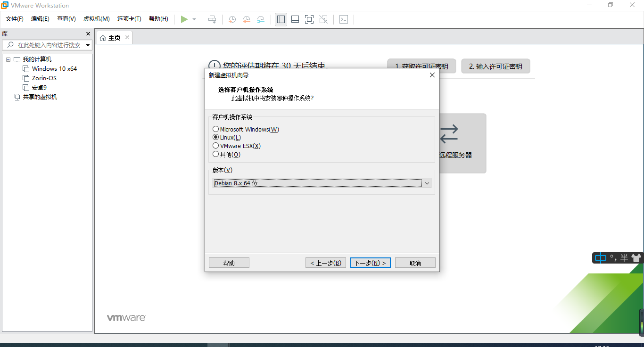Close the 主页 tab
Viewport: 644px width, 347px height.
point(127,37)
